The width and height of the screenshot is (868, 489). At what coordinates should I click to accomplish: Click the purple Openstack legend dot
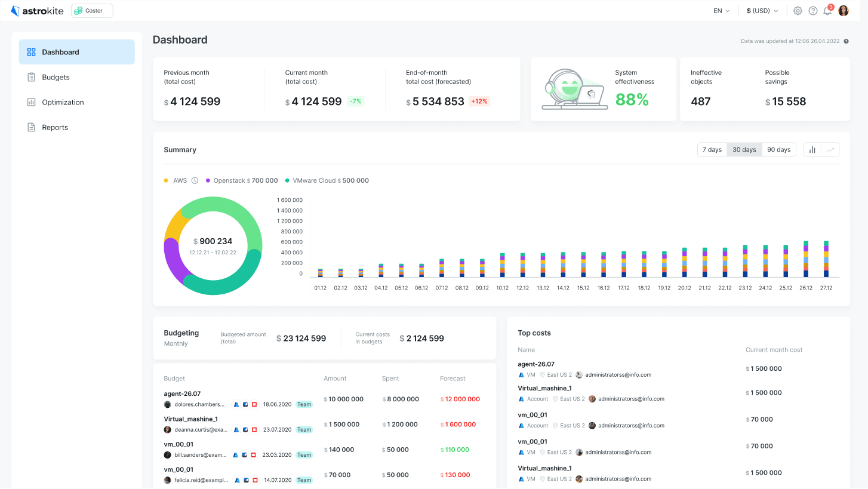click(208, 180)
